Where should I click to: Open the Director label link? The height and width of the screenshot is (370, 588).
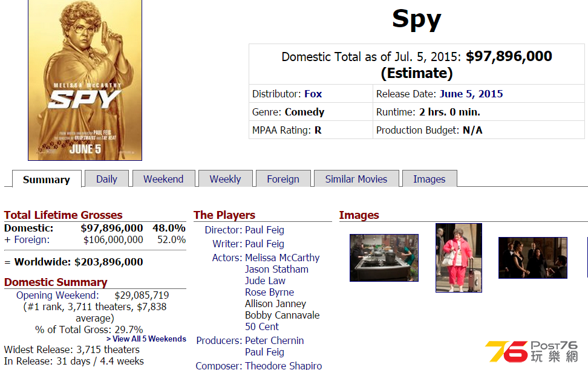(x=223, y=230)
